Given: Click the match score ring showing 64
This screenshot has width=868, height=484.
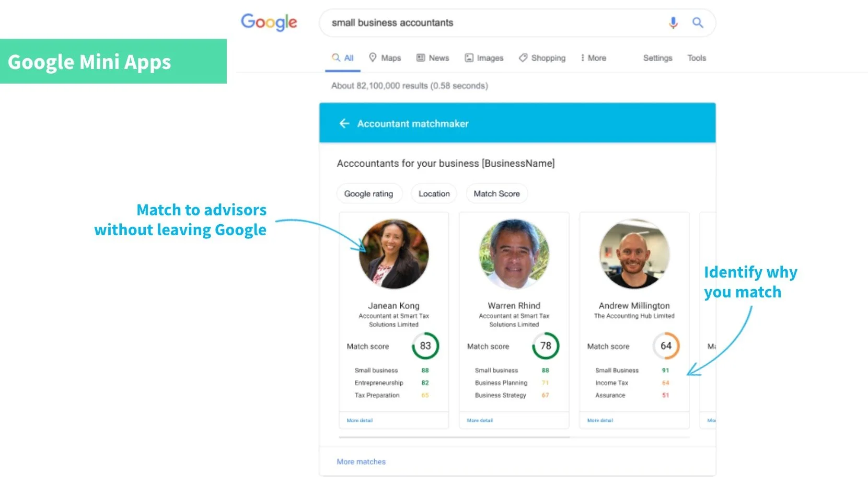Looking at the screenshot, I should click(666, 346).
